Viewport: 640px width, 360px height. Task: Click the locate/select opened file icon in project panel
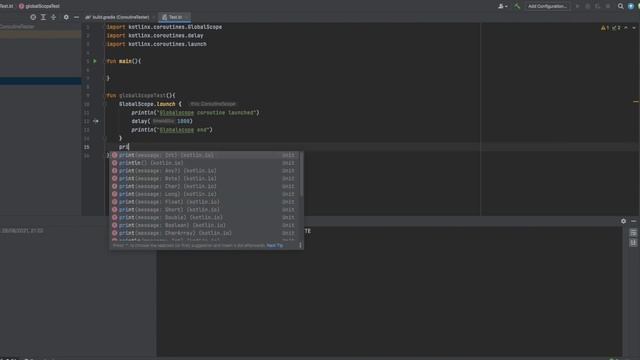click(x=33, y=17)
